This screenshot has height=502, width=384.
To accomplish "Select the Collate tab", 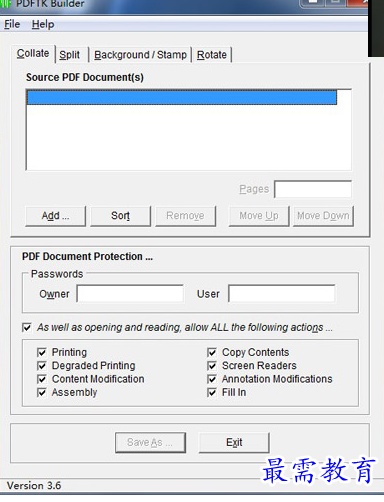I will [x=33, y=53].
